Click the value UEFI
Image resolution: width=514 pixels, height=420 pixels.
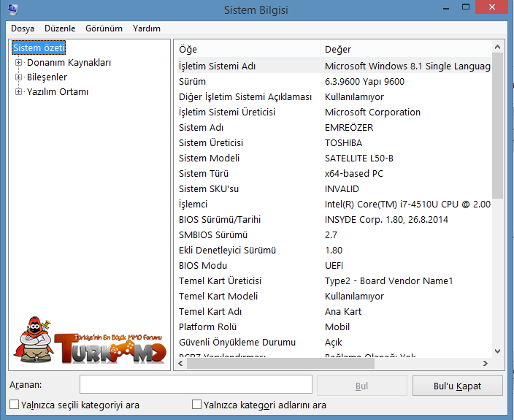(334, 266)
